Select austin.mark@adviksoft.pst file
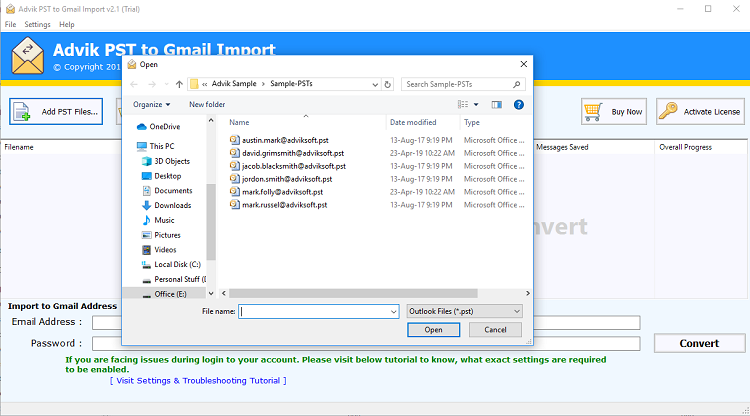Image resolution: width=750 pixels, height=416 pixels. [x=279, y=140]
